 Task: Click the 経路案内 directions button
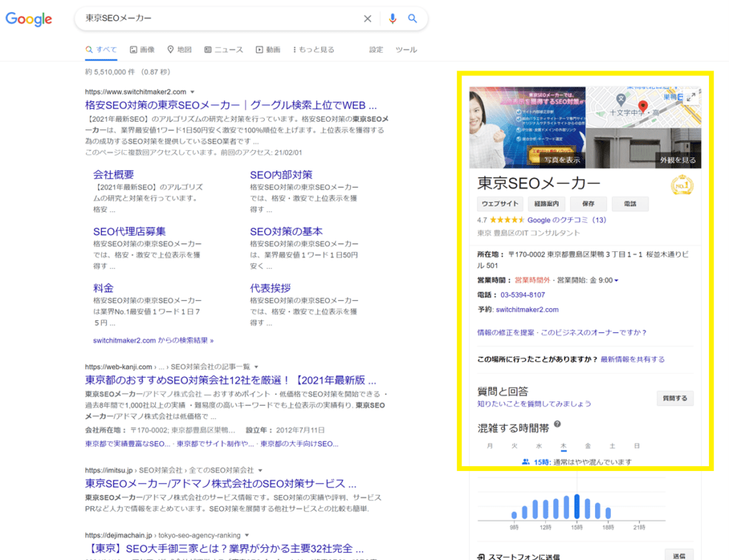[x=546, y=204]
